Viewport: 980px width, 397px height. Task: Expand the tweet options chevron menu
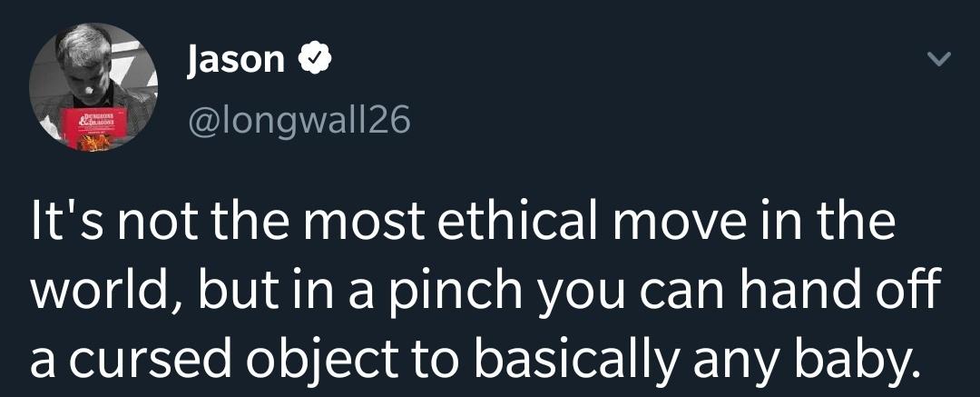click(937, 59)
